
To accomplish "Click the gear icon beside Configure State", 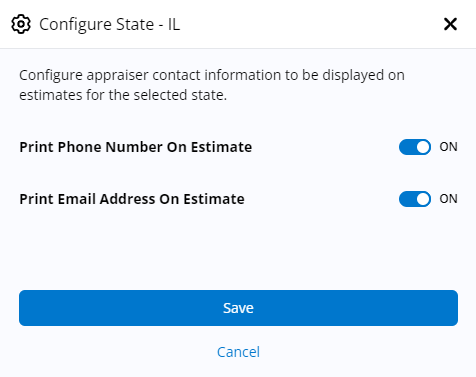I will pos(21,24).
